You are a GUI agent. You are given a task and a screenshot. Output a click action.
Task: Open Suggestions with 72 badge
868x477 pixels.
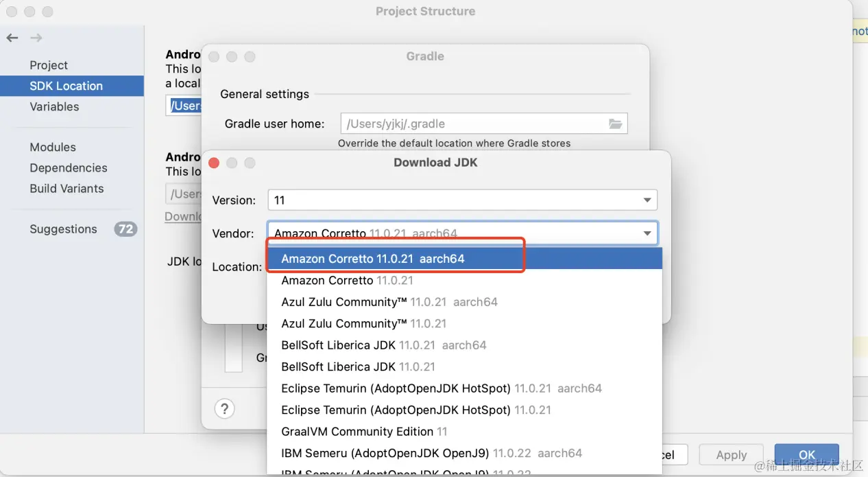pos(63,229)
